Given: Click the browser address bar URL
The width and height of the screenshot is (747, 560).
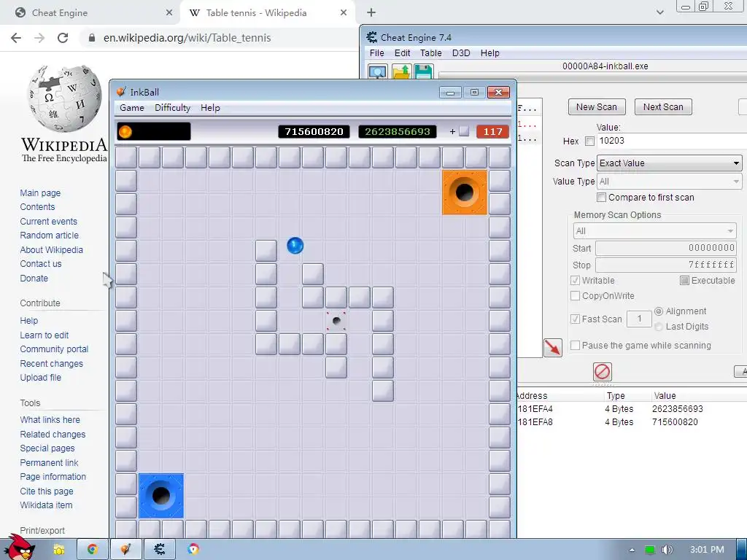Looking at the screenshot, I should [187, 38].
